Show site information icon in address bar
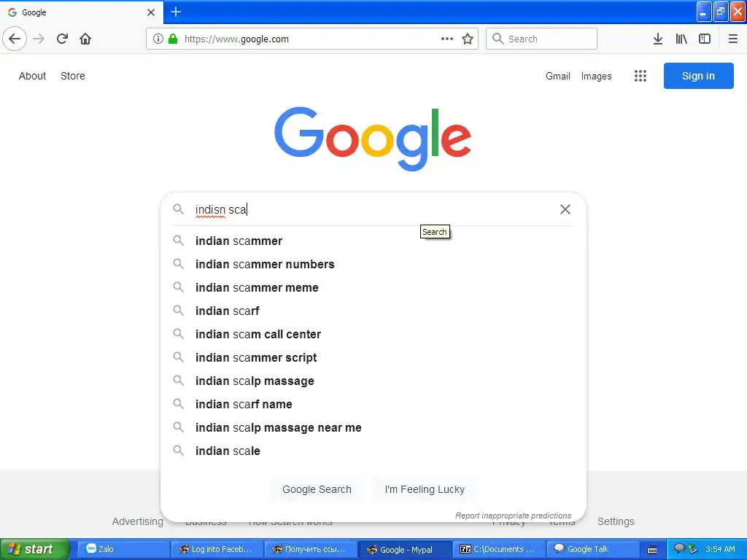The height and width of the screenshot is (560, 747). [x=158, y=39]
